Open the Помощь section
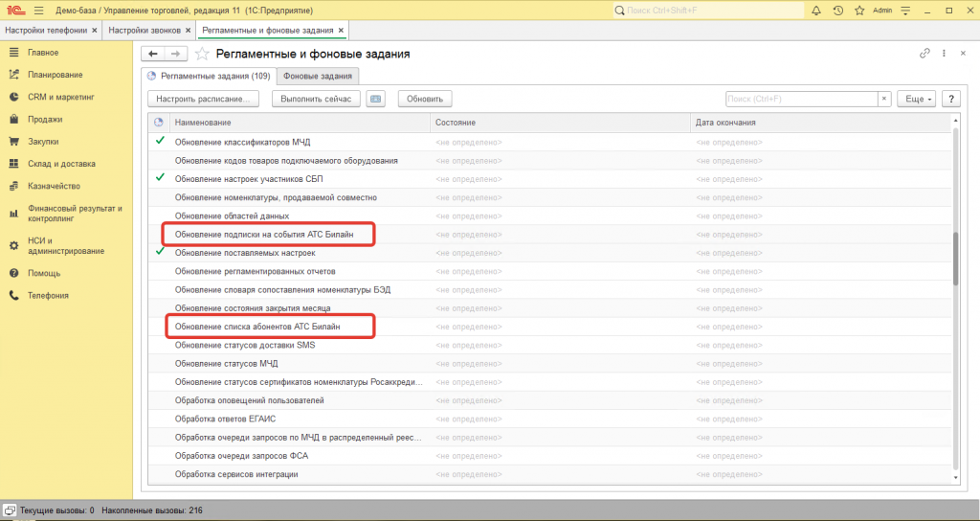 tap(44, 273)
